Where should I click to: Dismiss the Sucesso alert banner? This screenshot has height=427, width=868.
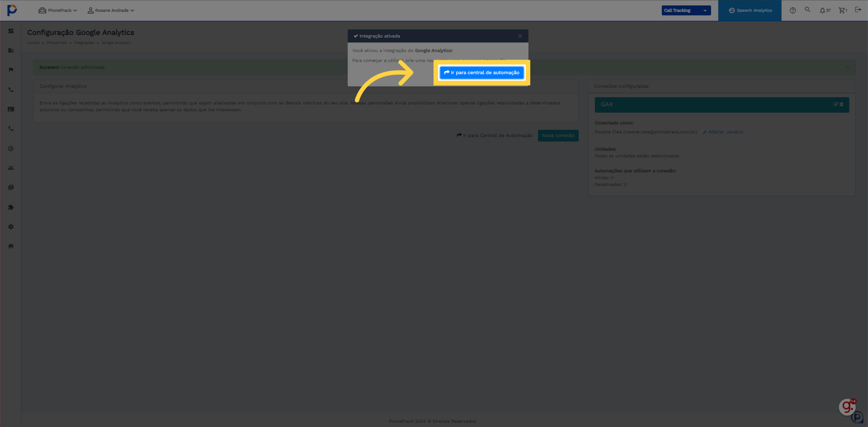point(847,67)
